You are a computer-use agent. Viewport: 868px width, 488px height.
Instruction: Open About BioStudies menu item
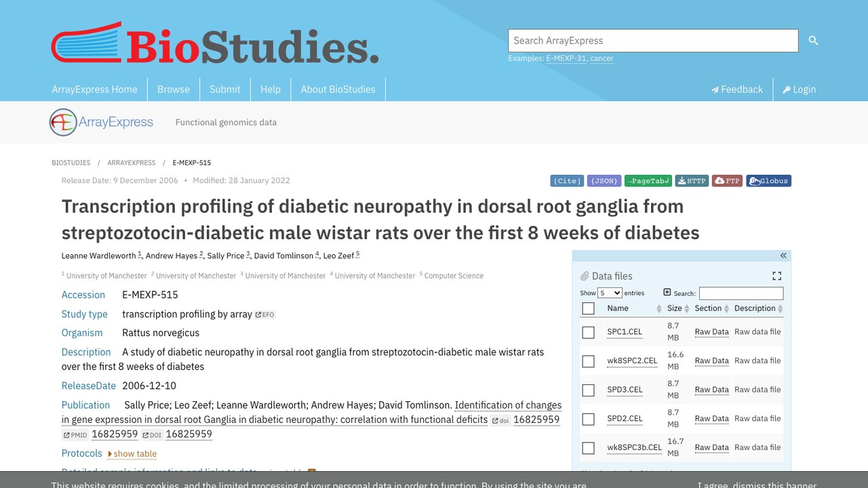(x=338, y=89)
